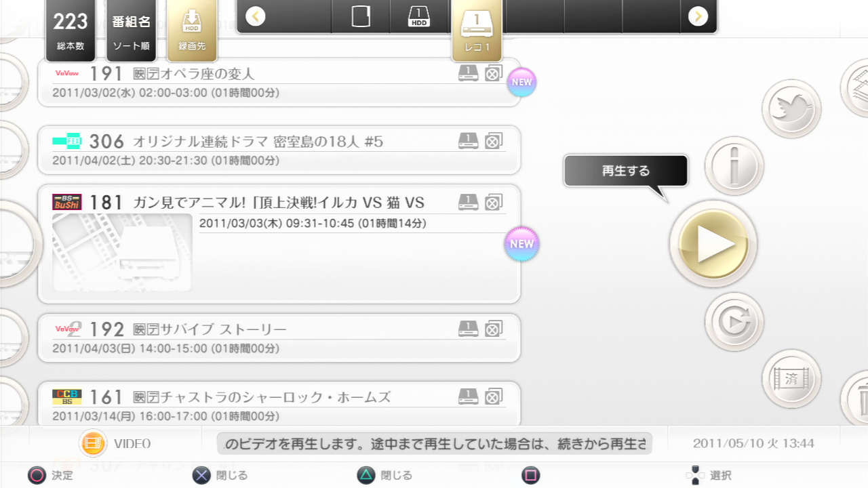Click the channel logo on row 306
The width and height of the screenshot is (868, 488).
tap(67, 141)
